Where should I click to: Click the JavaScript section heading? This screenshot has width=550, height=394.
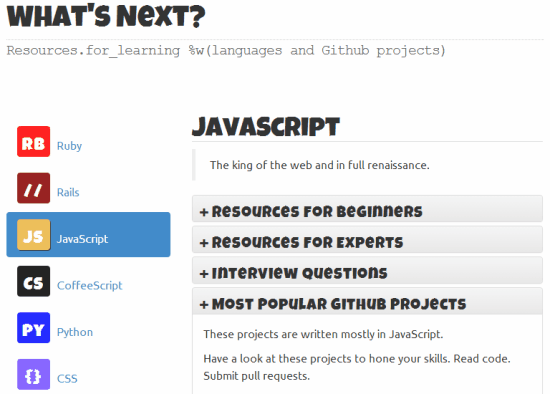click(266, 127)
